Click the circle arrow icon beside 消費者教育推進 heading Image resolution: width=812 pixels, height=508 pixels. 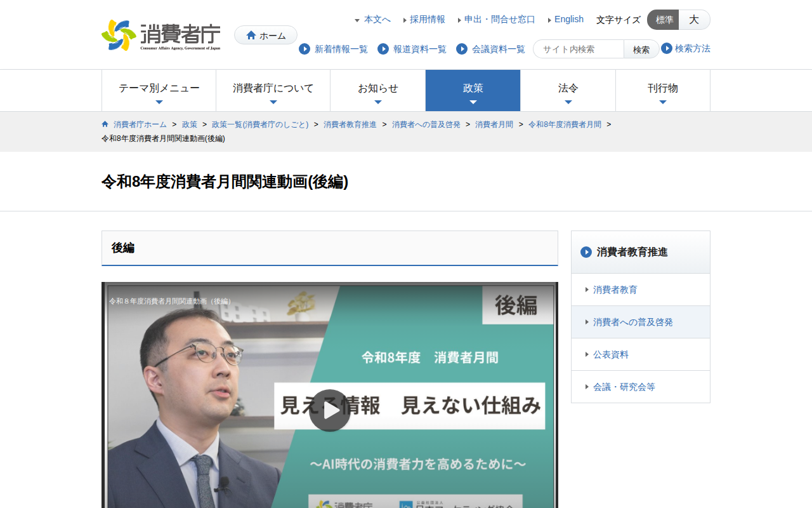tap(586, 252)
